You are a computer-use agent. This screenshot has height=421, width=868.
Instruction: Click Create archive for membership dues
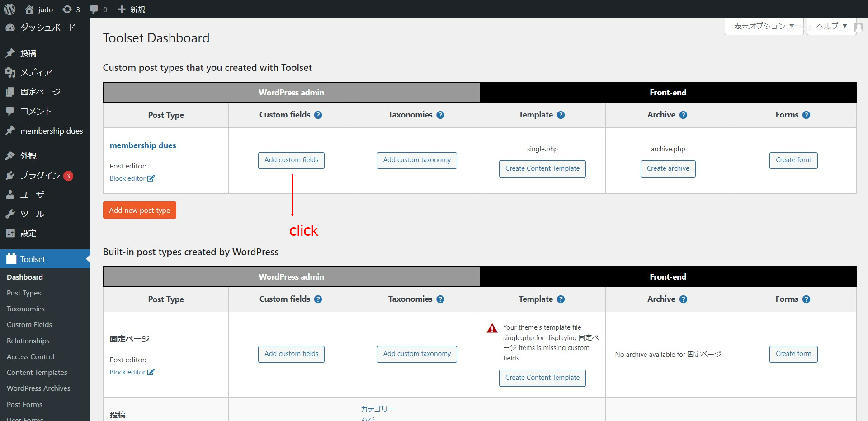[x=668, y=169]
